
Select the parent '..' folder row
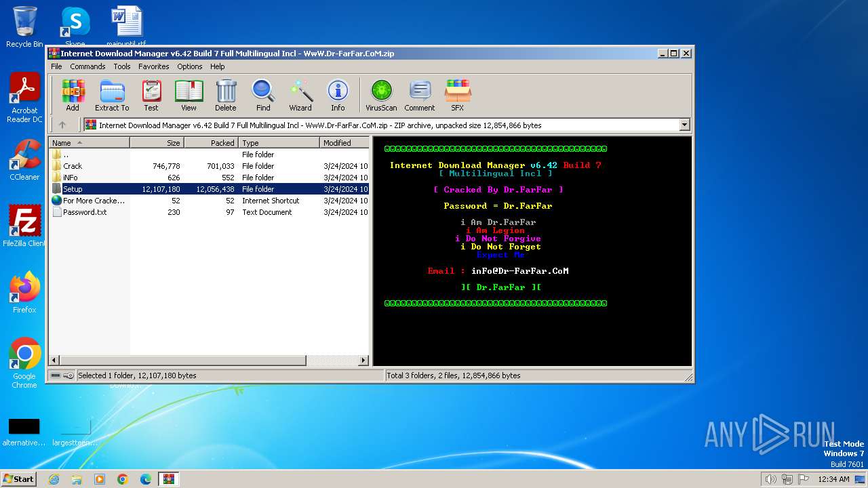tap(209, 155)
